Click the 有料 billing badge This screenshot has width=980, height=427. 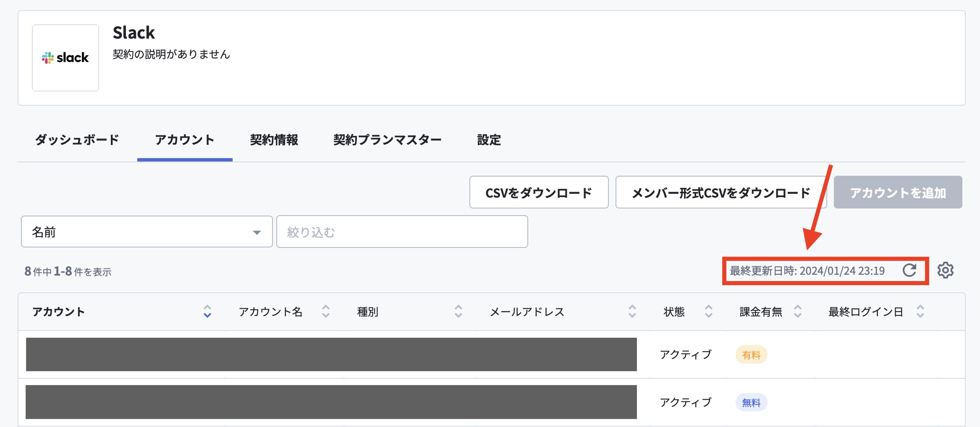(752, 355)
